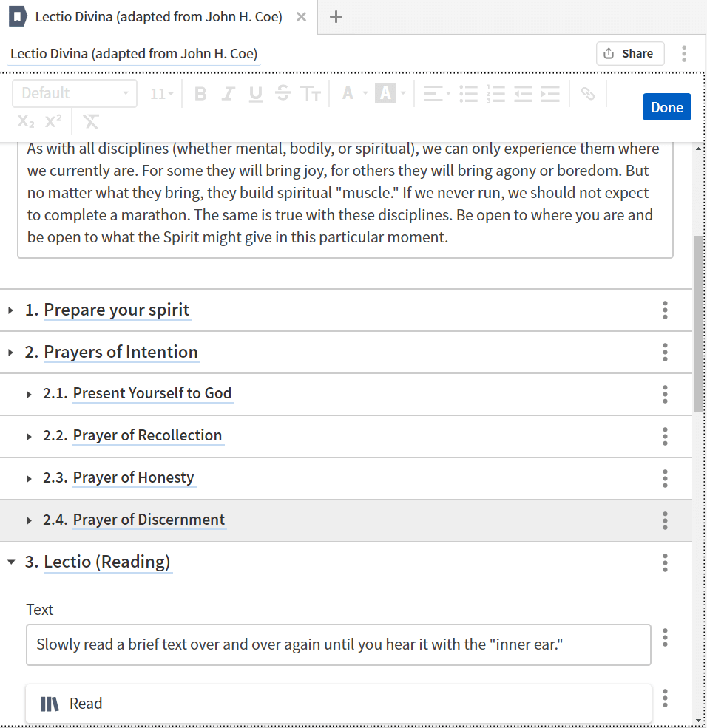Image resolution: width=707 pixels, height=728 pixels.
Task: Click the insert link icon
Action: point(588,94)
